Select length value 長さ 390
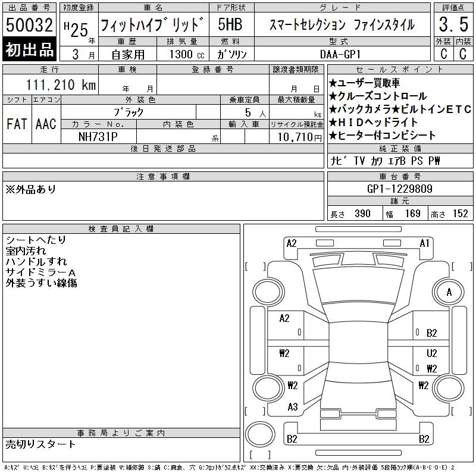The width and height of the screenshot is (476, 476). pos(350,214)
